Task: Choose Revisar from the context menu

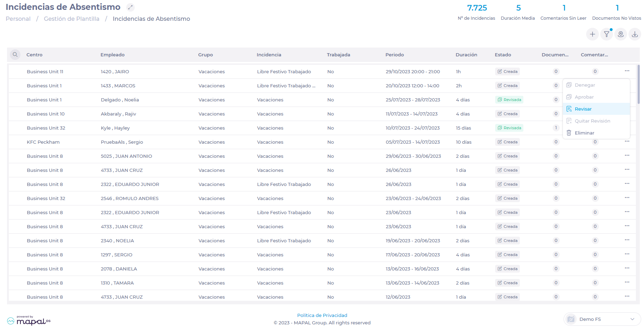Action: point(596,109)
